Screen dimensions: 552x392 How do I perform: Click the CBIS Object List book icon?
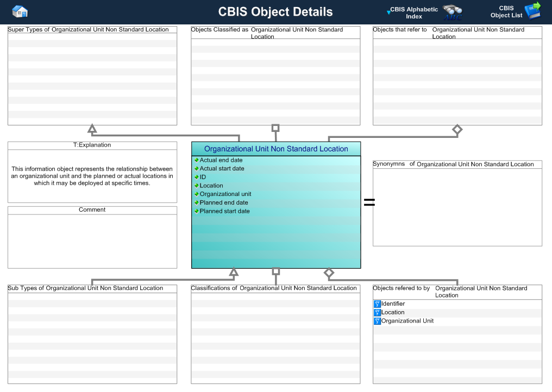532,10
